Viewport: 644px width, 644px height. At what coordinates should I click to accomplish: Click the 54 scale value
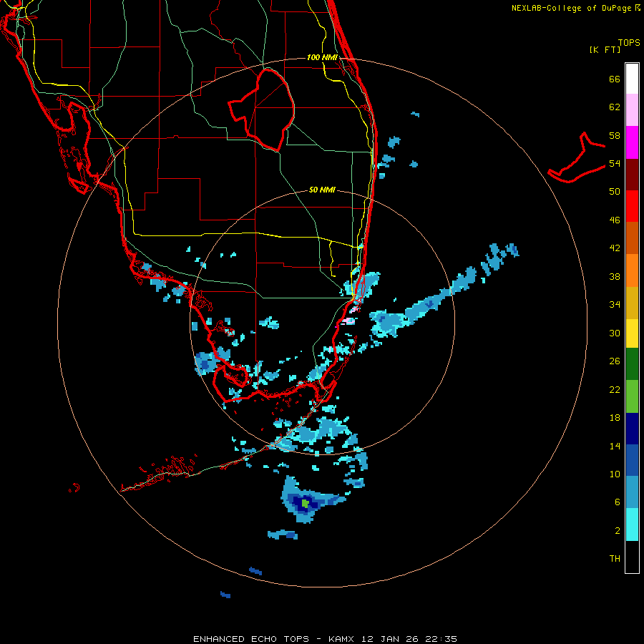615,163
